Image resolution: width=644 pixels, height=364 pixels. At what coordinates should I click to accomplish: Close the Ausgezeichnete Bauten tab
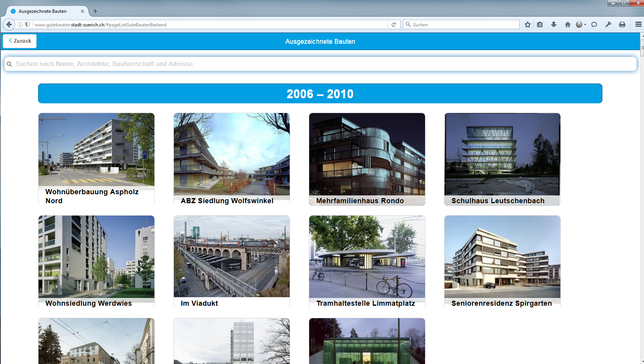(82, 11)
